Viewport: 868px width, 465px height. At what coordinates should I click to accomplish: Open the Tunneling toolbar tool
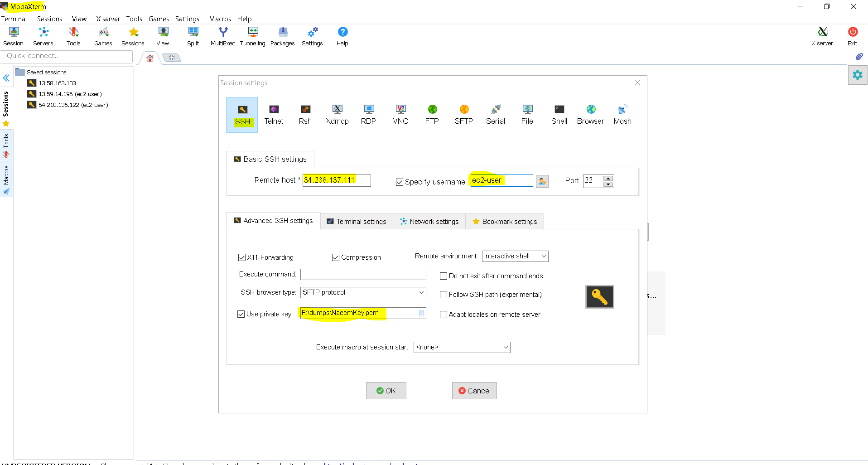(x=253, y=36)
